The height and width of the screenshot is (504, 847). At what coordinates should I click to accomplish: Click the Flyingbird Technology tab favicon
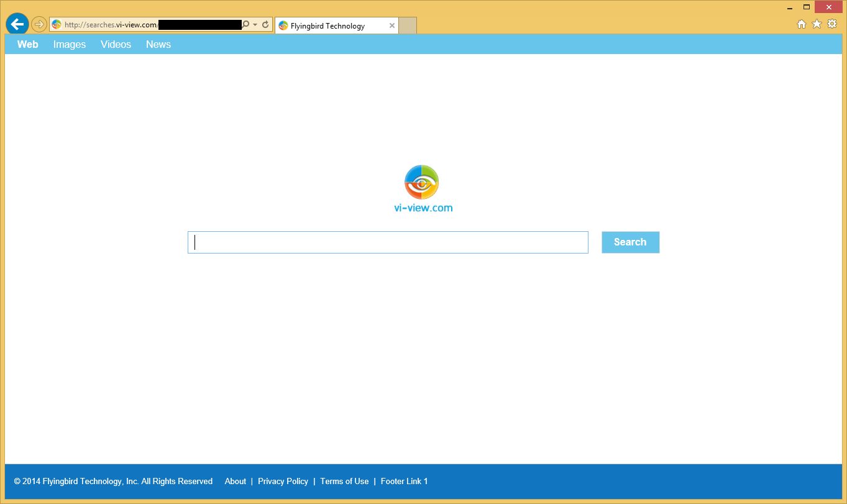[284, 25]
